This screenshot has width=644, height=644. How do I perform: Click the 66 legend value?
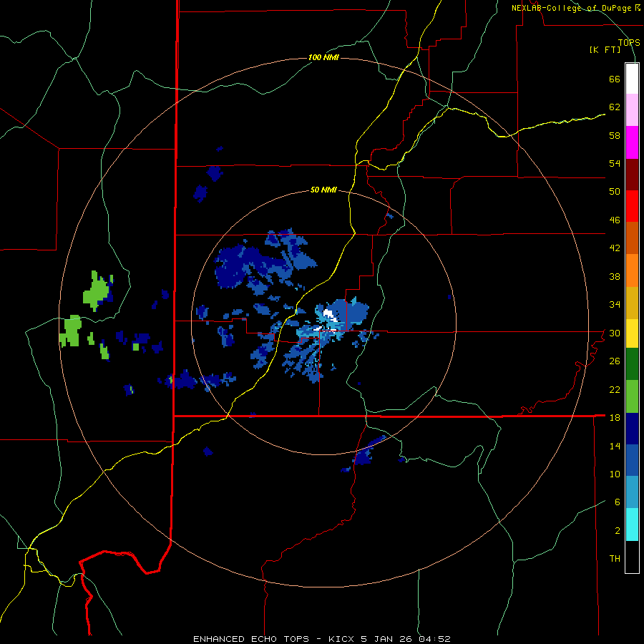[615, 79]
